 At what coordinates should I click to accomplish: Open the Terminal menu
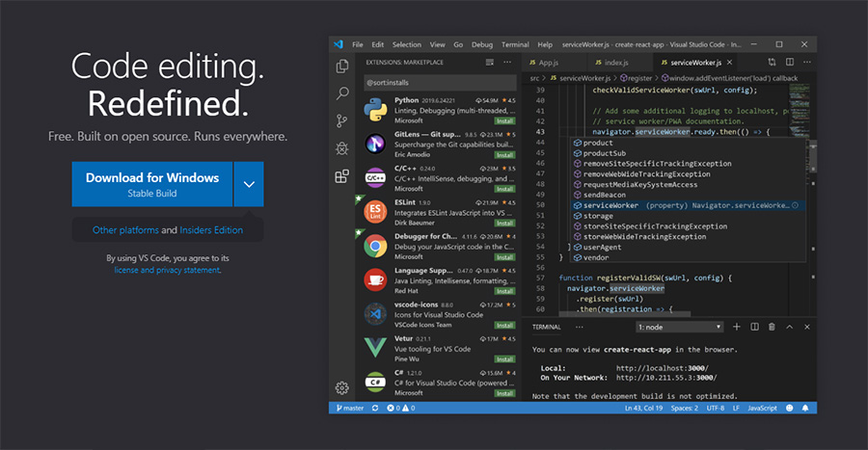click(x=515, y=44)
